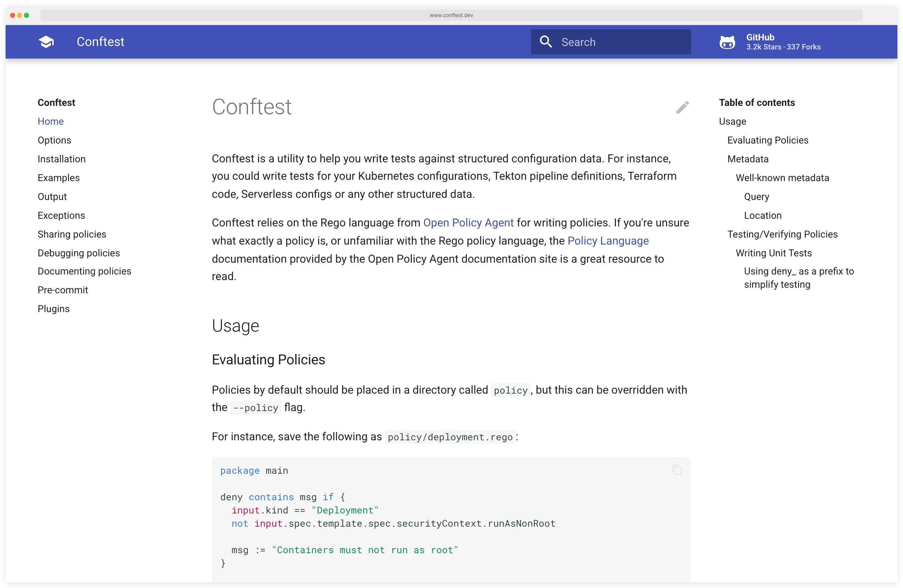Open the Plugins page

point(54,308)
